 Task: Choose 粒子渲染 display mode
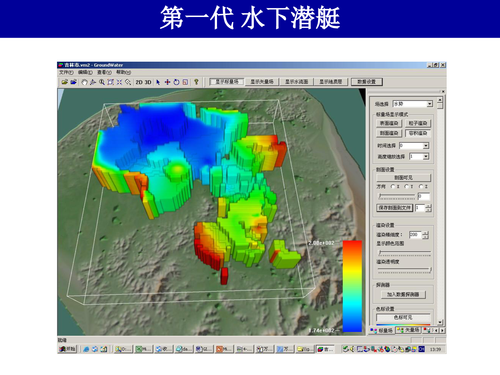point(418,123)
